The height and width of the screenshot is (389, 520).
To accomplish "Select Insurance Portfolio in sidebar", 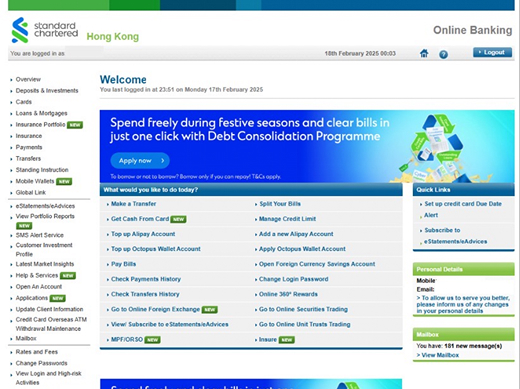I will pyautogui.click(x=40, y=125).
